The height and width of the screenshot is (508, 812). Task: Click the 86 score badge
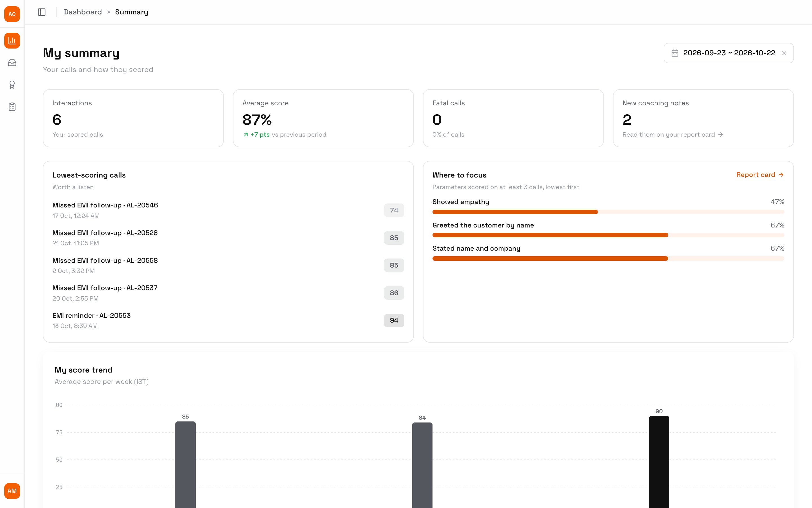coord(394,293)
